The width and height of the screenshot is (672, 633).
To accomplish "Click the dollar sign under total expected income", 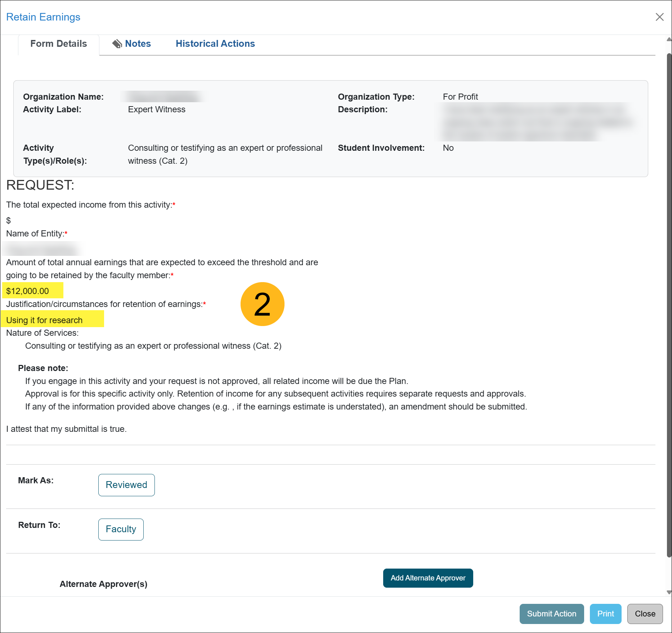I will [9, 221].
